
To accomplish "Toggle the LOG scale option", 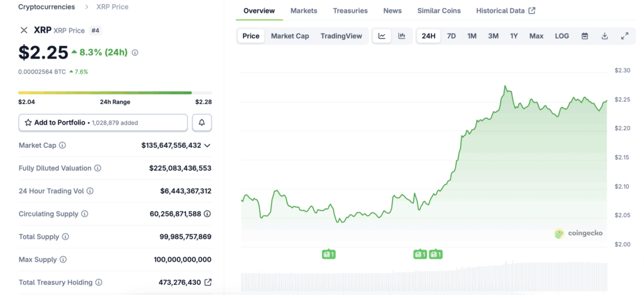I will (x=562, y=36).
